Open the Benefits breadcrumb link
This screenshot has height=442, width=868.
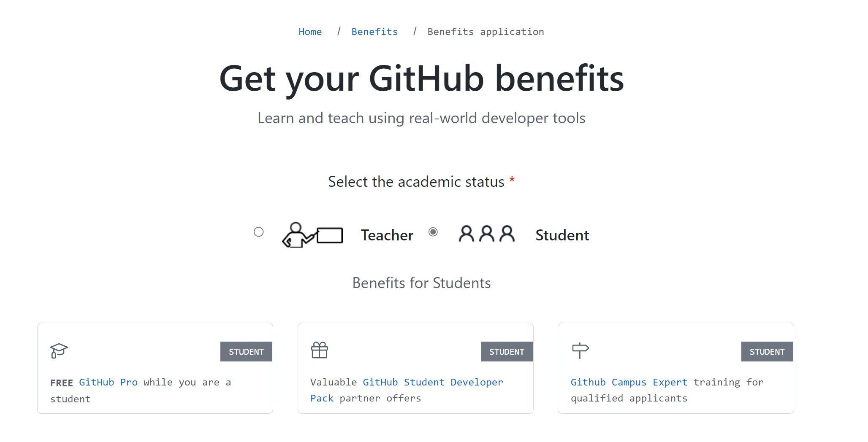(x=374, y=31)
